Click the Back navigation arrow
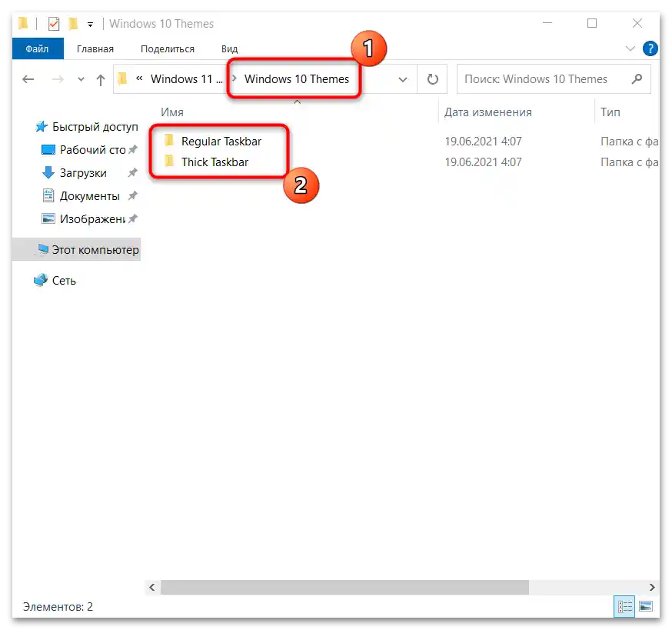 pos(28,79)
